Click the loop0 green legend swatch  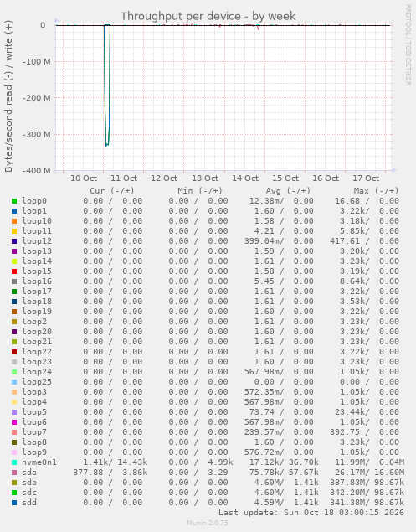tap(14, 201)
